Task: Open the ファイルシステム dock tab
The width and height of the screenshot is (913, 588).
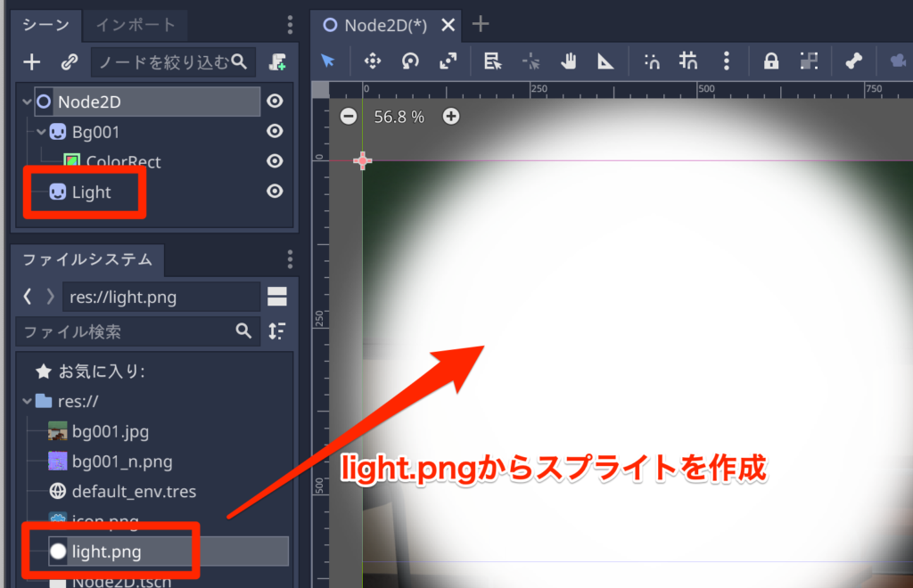Action: (x=87, y=259)
